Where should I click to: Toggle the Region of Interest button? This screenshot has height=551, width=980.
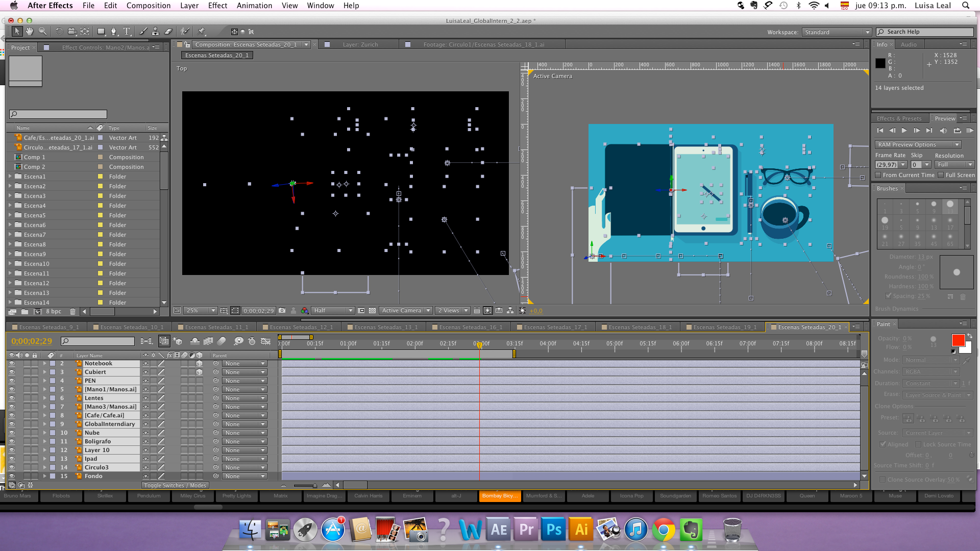tap(361, 310)
